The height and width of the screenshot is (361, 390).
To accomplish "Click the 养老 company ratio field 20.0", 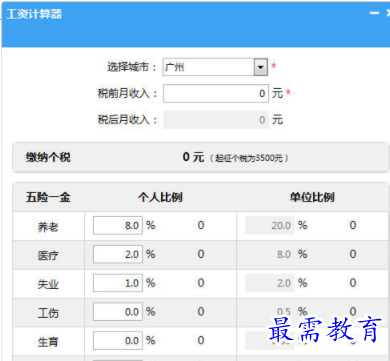I will tap(270, 225).
